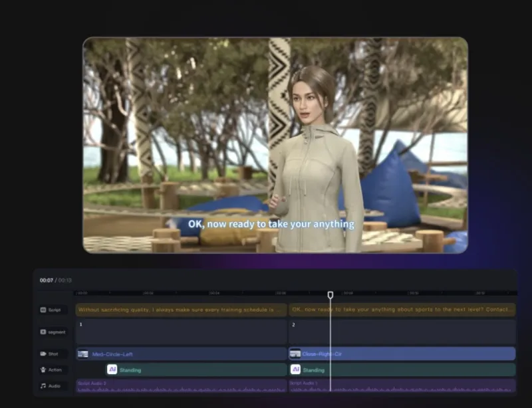532x408 pixels.
Task: Click the Audio track music note icon
Action: (43, 386)
